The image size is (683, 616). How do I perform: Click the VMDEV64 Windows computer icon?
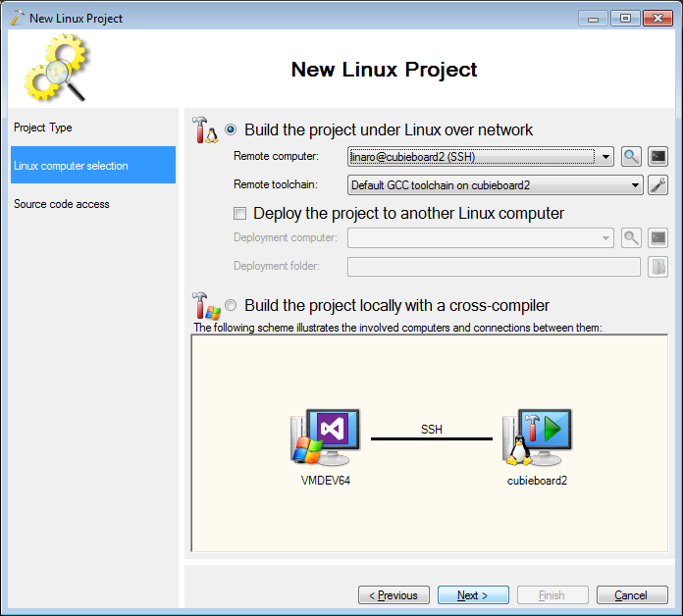point(326,436)
